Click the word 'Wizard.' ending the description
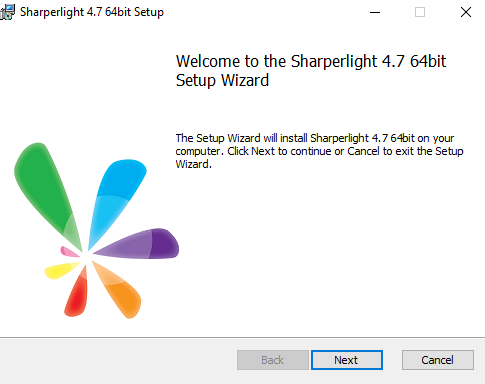This screenshot has width=485, height=384. coord(193,164)
